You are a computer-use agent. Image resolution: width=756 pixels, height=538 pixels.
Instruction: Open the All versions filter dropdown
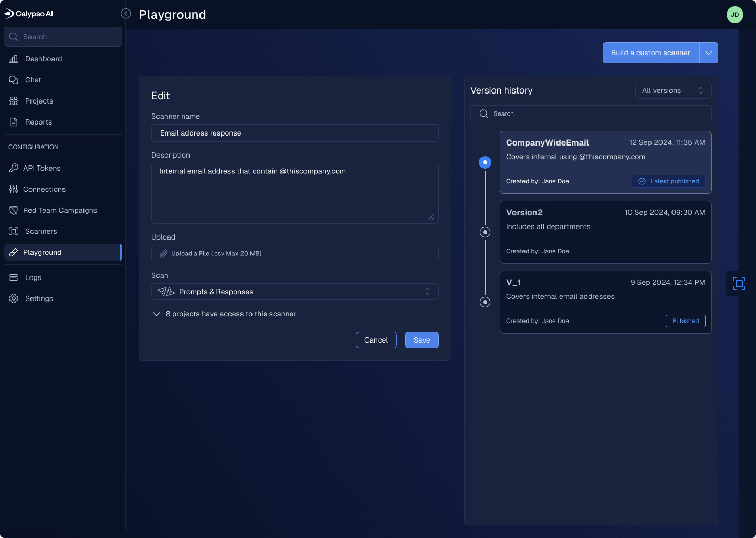(673, 90)
